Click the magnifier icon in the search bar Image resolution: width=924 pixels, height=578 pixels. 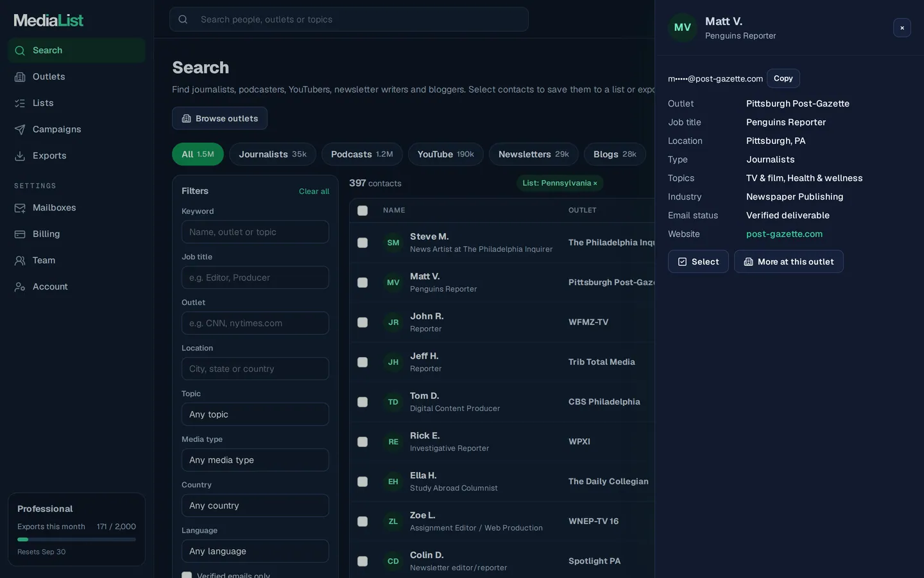(183, 19)
